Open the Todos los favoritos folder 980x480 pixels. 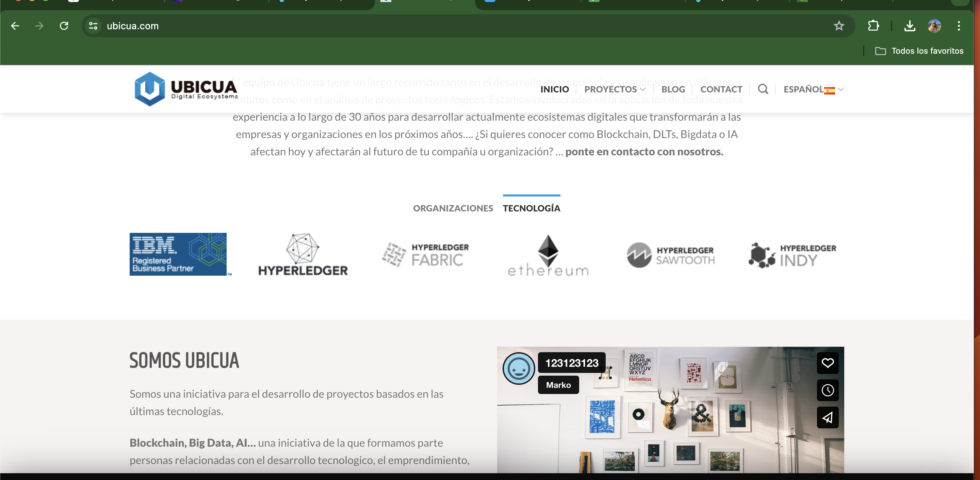pyautogui.click(x=919, y=51)
